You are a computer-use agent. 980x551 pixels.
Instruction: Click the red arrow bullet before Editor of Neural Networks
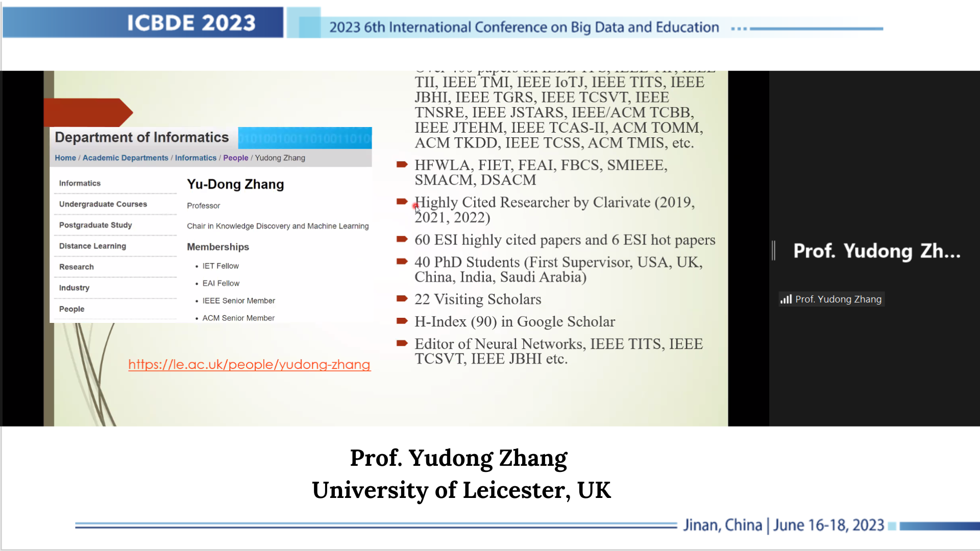coord(402,343)
